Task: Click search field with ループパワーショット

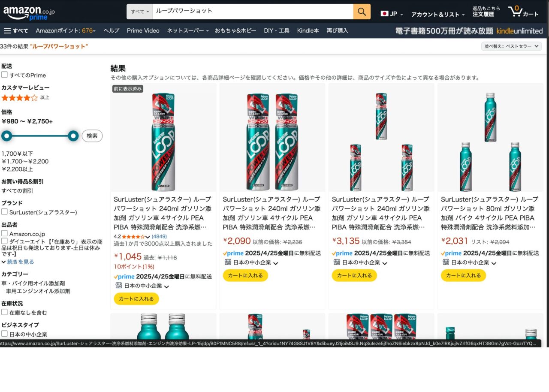Action: (253, 12)
